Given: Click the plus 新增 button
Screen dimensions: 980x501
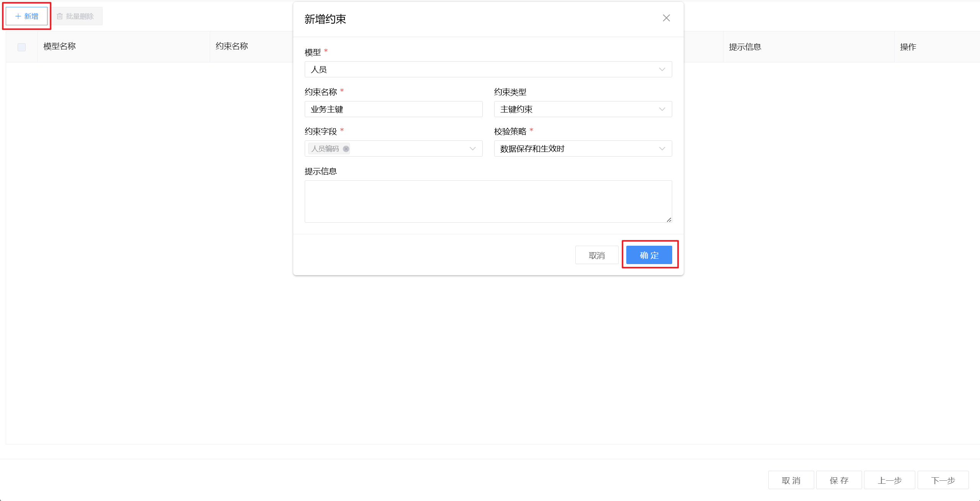Looking at the screenshot, I should pyautogui.click(x=27, y=16).
